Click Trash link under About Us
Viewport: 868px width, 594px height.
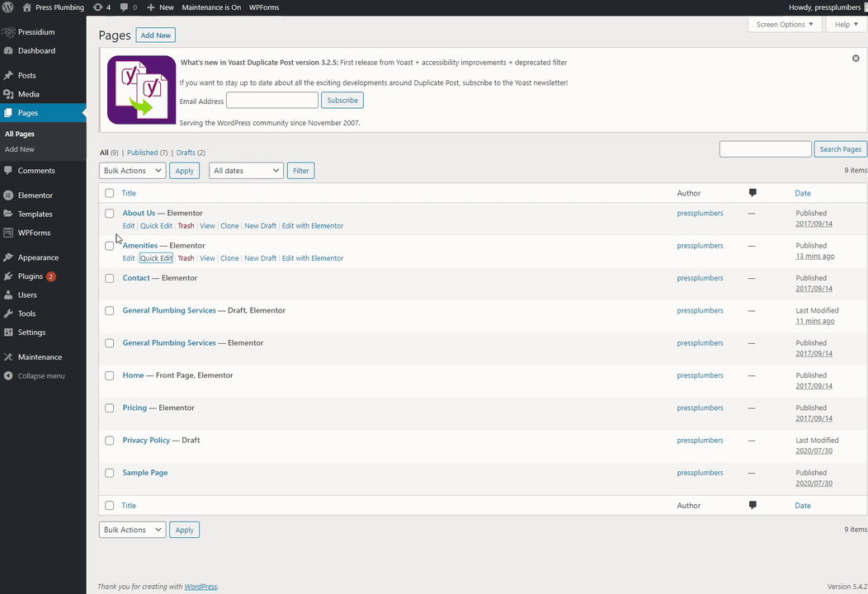click(186, 226)
